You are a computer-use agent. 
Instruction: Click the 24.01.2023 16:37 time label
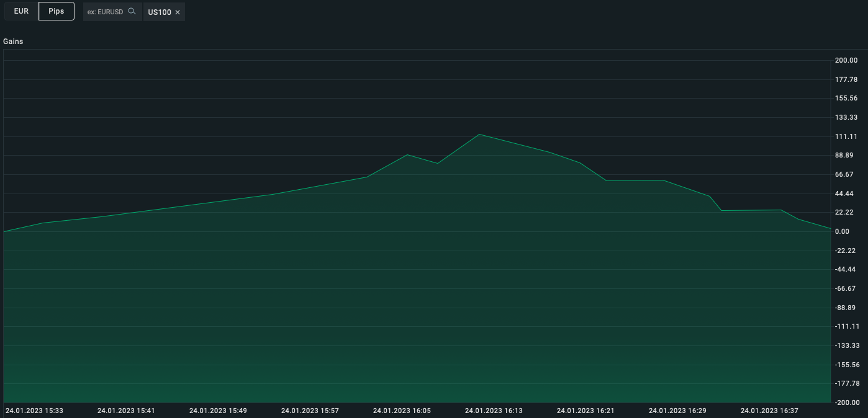(x=769, y=411)
